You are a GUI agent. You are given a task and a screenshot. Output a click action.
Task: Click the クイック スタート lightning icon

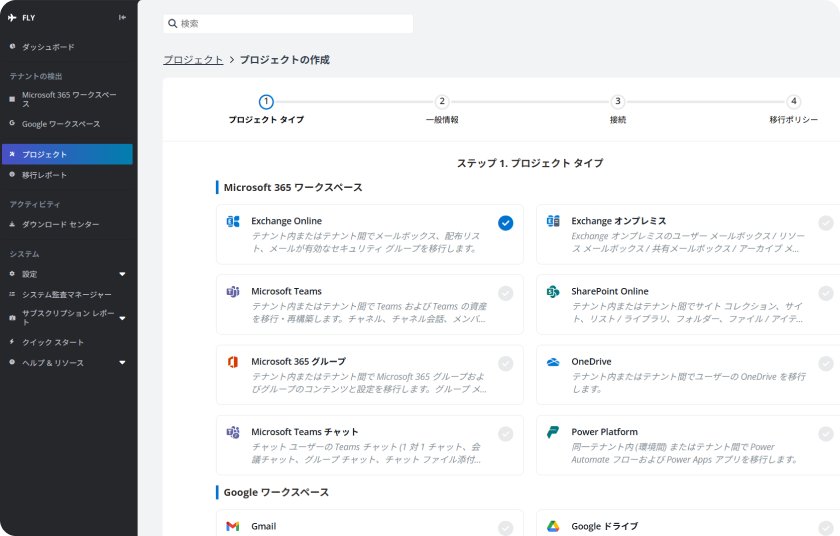[x=12, y=342]
